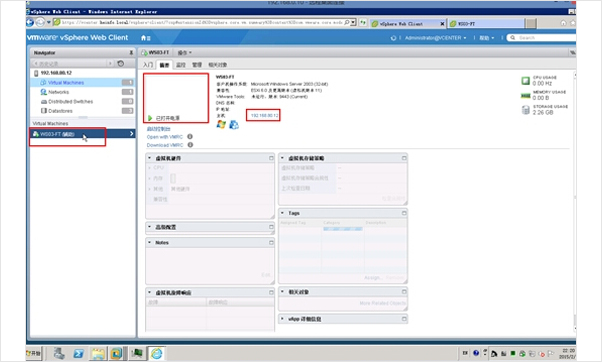Switch to the second WS03-FT browser tab

[x=486, y=23]
